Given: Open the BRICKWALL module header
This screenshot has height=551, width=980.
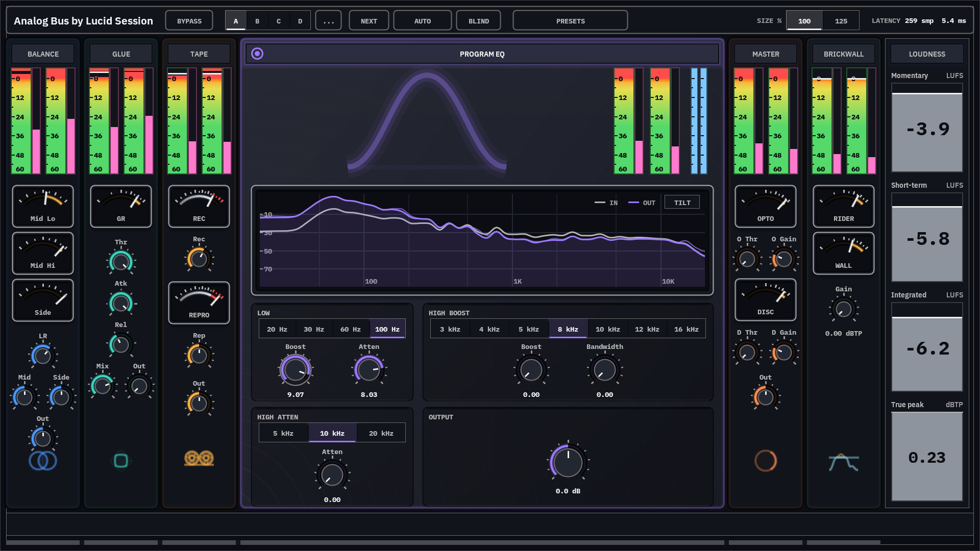Looking at the screenshot, I should click(x=844, y=54).
